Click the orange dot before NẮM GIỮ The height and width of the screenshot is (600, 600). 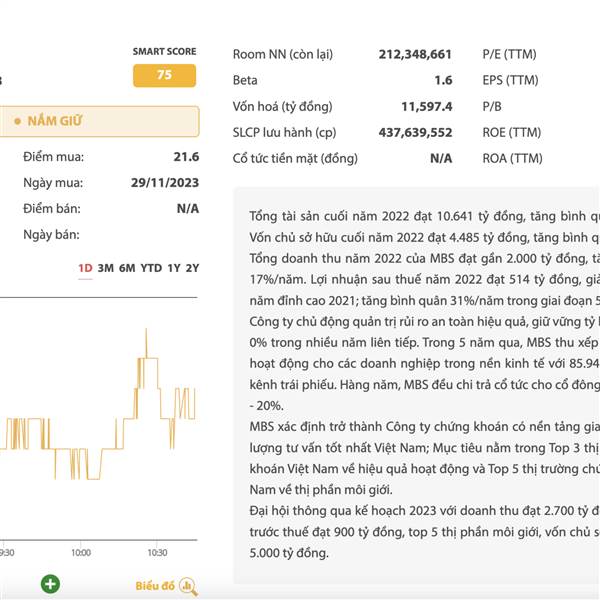click(x=15, y=121)
